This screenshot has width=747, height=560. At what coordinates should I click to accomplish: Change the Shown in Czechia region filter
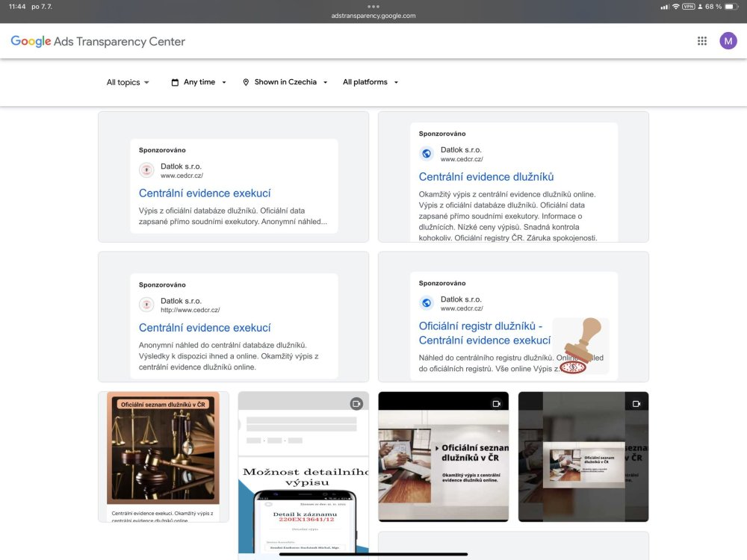coord(285,82)
